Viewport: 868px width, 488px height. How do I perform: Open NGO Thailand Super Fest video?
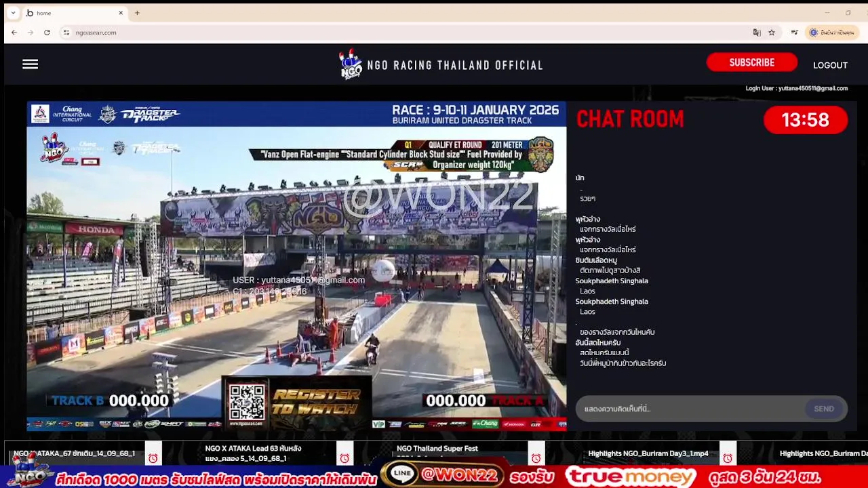click(x=437, y=449)
